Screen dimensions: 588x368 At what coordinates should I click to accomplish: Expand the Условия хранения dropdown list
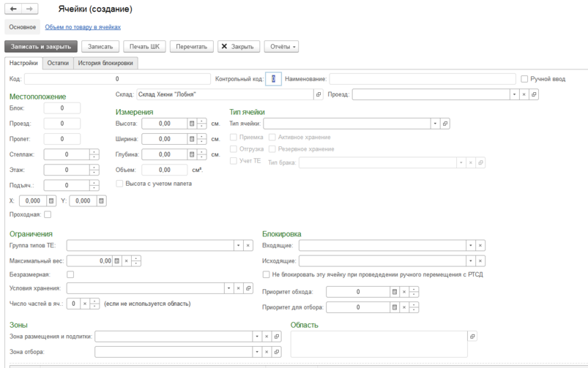(228, 288)
